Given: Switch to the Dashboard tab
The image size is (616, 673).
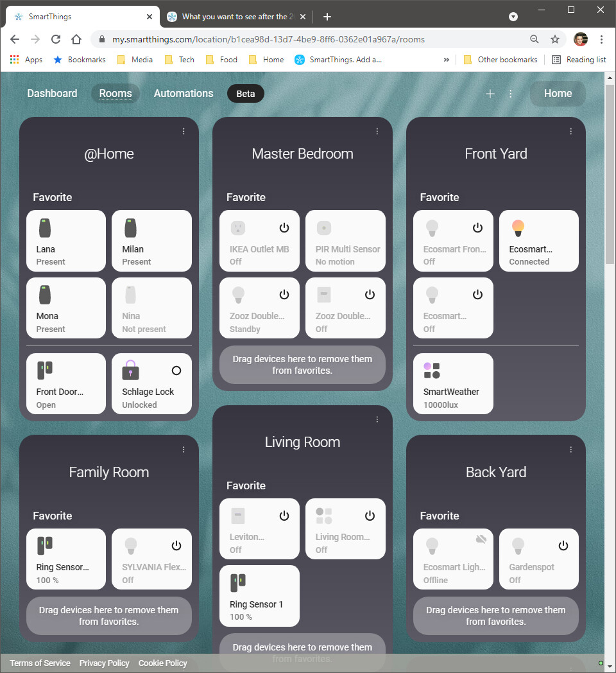Looking at the screenshot, I should pyautogui.click(x=53, y=94).
